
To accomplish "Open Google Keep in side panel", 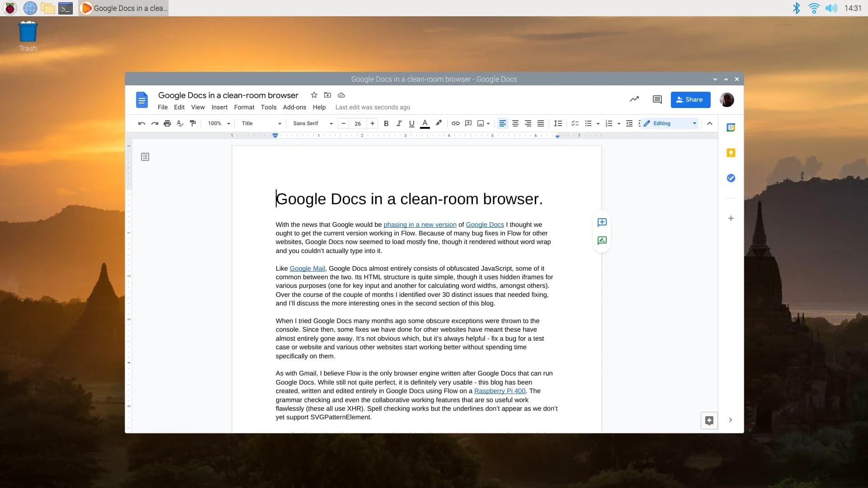I will (x=731, y=153).
